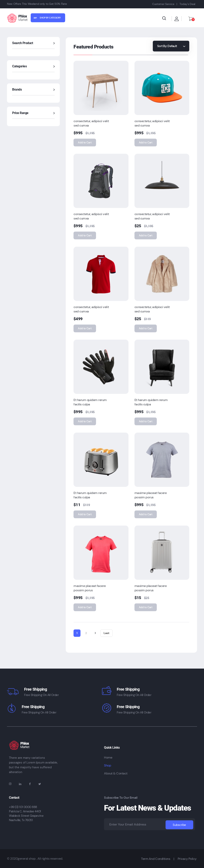204x868 pixels.
Task: Open the Customer Service link
Action: coord(163,4)
